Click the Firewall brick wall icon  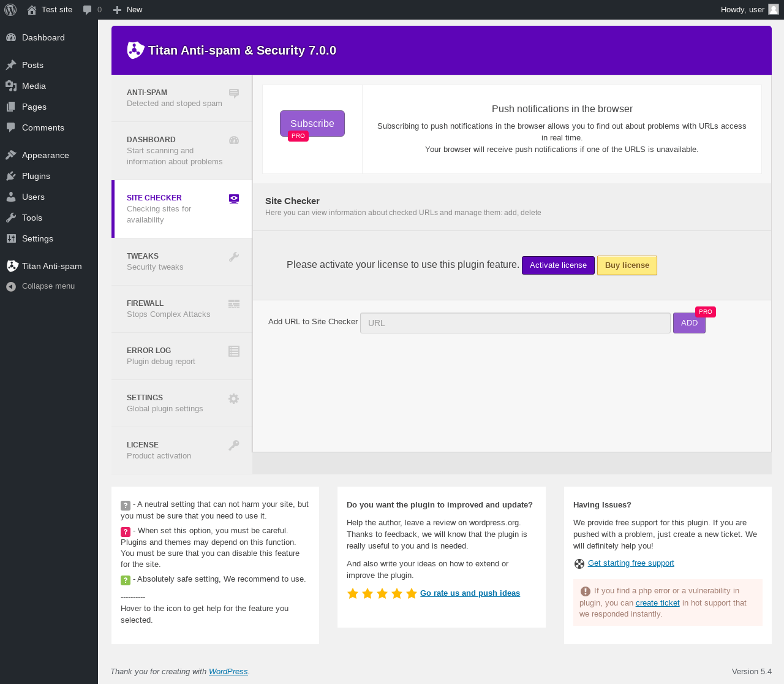point(234,304)
